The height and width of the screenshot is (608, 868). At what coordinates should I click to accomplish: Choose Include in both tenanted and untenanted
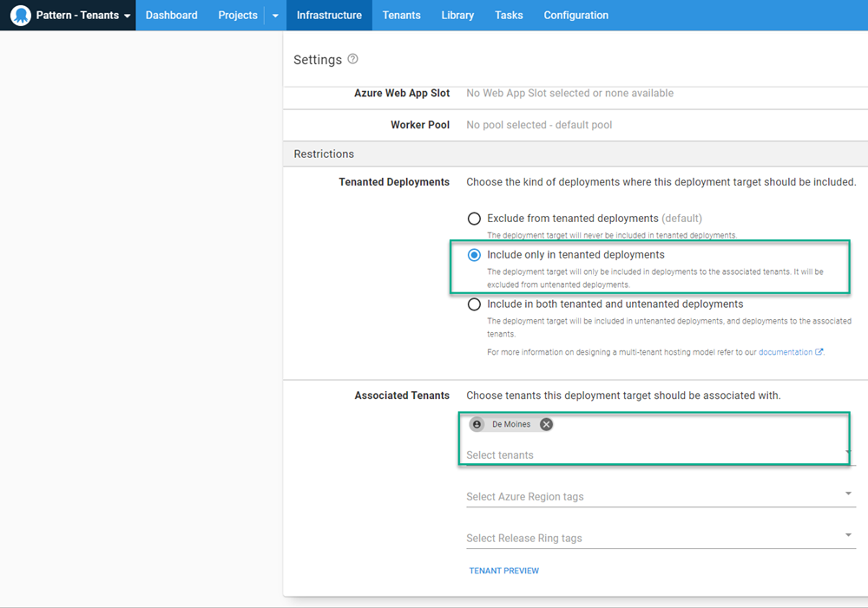pos(474,304)
